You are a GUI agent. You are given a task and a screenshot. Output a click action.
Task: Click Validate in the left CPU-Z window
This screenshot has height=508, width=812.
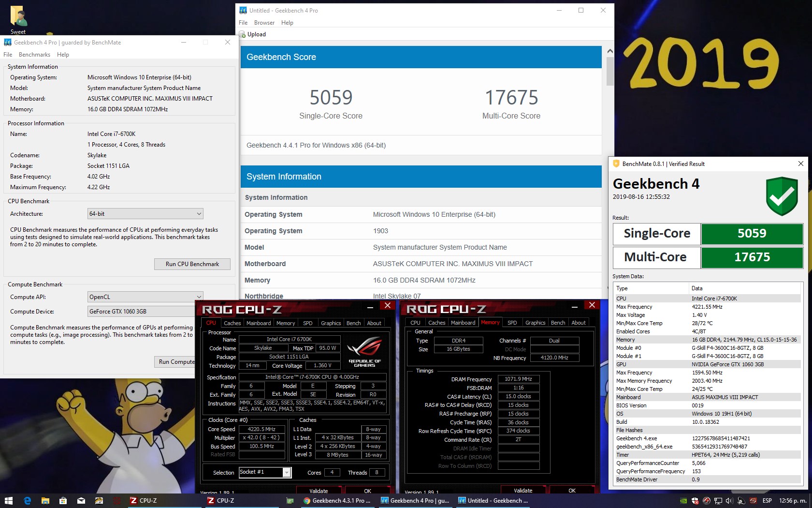(x=319, y=490)
